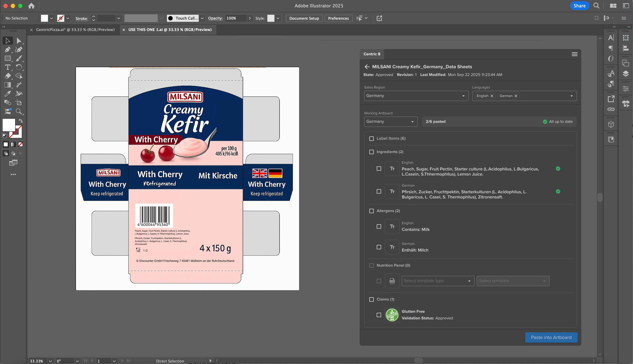Image resolution: width=633 pixels, height=364 pixels.
Task: Click the Centric 8 panel hamburger menu
Action: coord(574,54)
